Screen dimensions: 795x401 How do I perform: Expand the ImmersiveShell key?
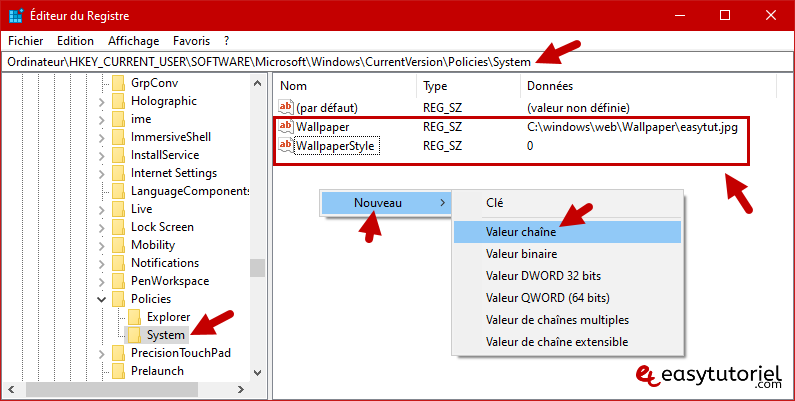101,138
